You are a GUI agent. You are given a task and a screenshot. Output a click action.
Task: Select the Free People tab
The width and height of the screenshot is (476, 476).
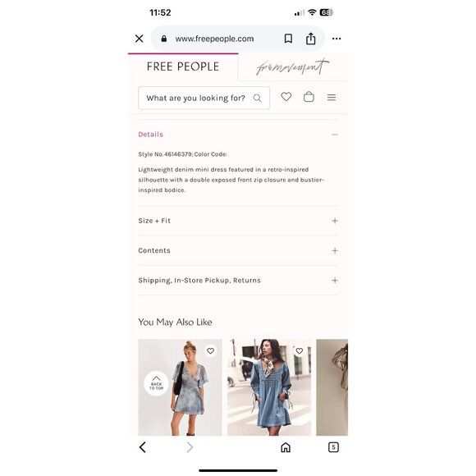pyautogui.click(x=183, y=67)
